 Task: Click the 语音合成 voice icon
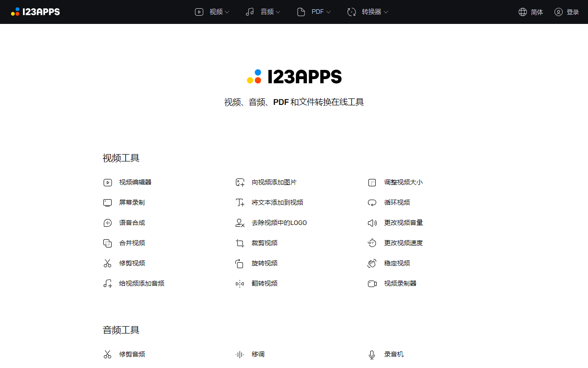pos(107,223)
